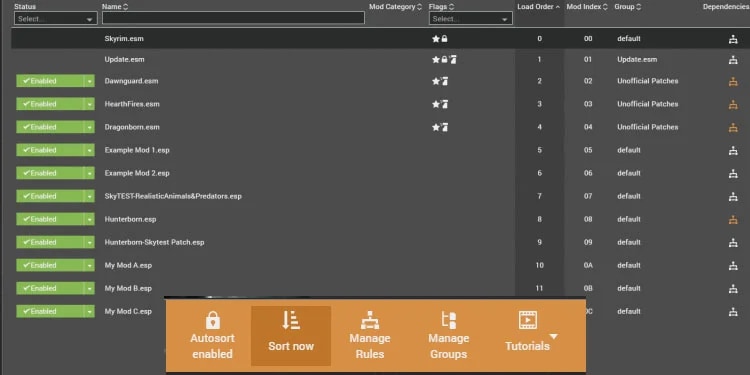Toggle Enabled status for Example Mod 2.esp

click(50, 173)
